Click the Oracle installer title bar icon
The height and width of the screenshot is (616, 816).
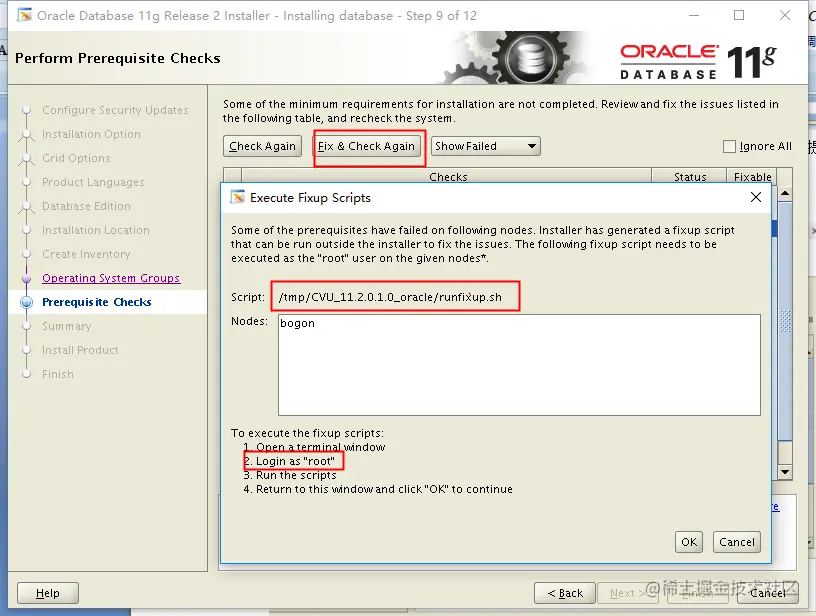pyautogui.click(x=23, y=15)
